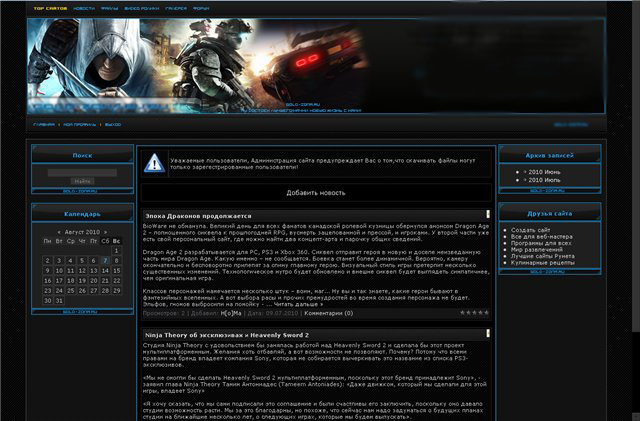Screen dimensions: 640x421
Task: Open the МОЙ ПРОФИЛЬ link
Action: pyautogui.click(x=80, y=125)
